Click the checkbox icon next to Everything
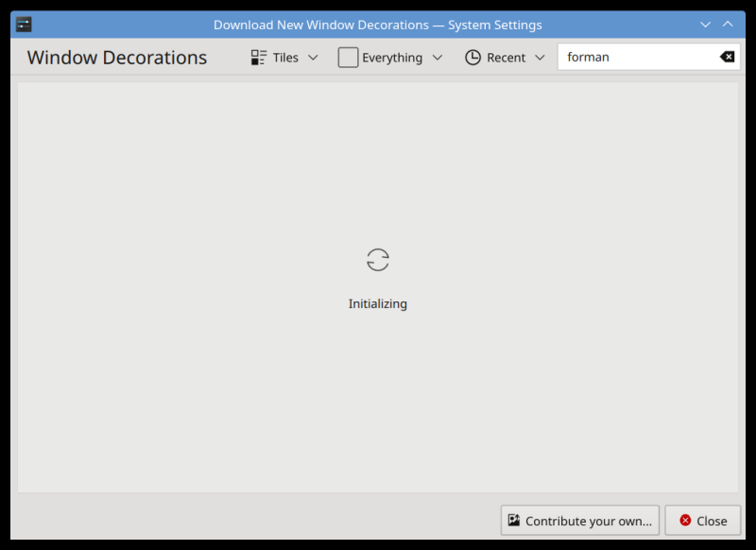The image size is (756, 550). tap(347, 57)
